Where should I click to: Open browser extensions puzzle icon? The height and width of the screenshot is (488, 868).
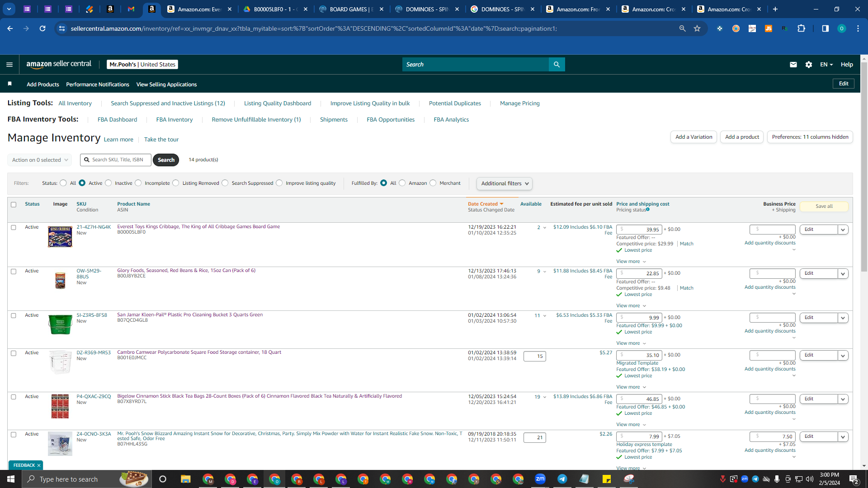click(x=801, y=28)
